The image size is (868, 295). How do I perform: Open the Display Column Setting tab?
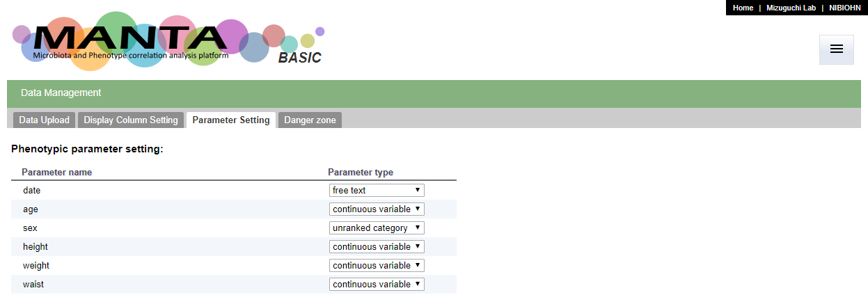[x=131, y=120]
